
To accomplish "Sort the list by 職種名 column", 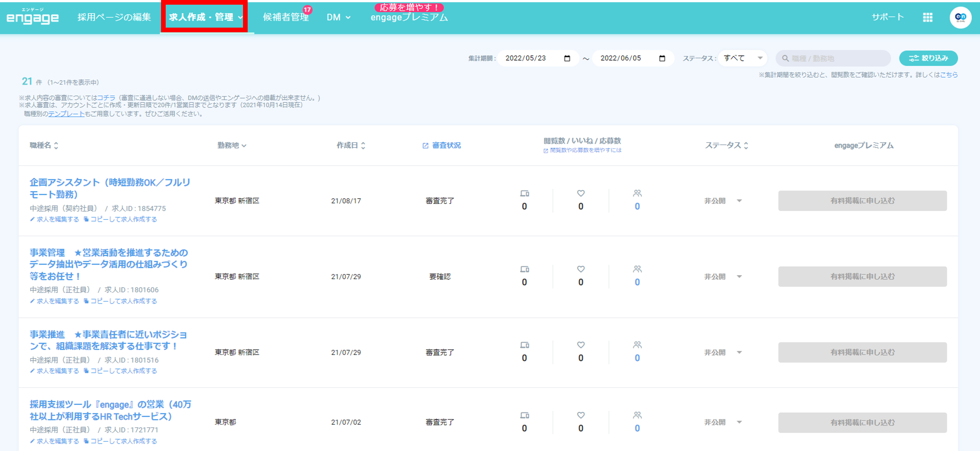I will (x=44, y=145).
